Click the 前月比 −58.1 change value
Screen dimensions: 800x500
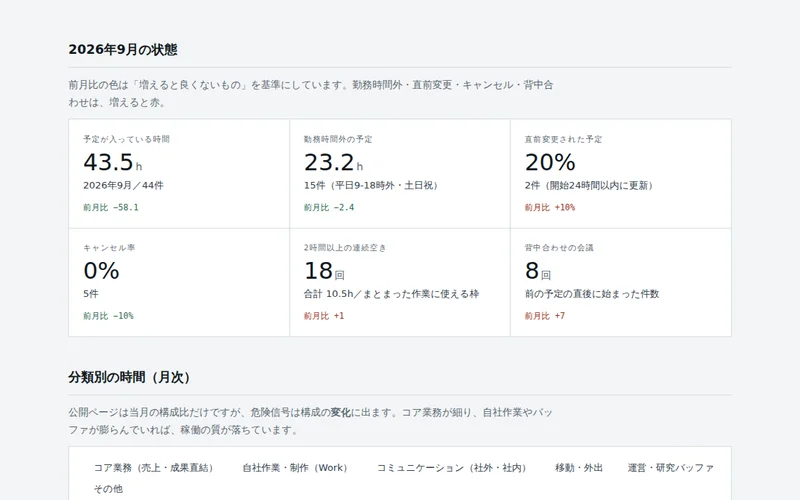(111, 207)
